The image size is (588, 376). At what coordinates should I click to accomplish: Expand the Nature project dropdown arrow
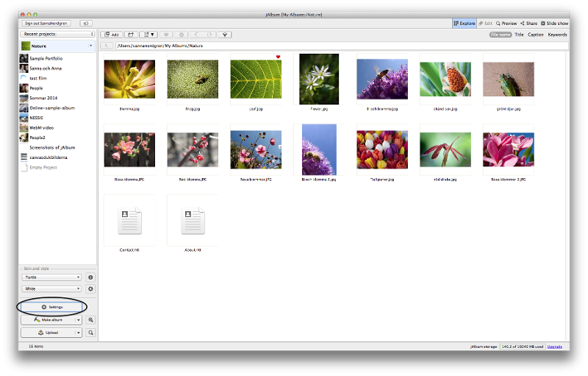point(90,46)
